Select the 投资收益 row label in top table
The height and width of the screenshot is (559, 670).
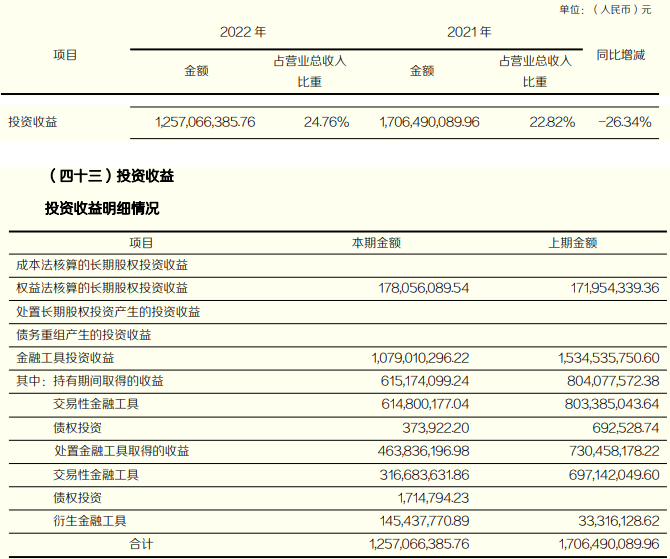pyautogui.click(x=32, y=122)
